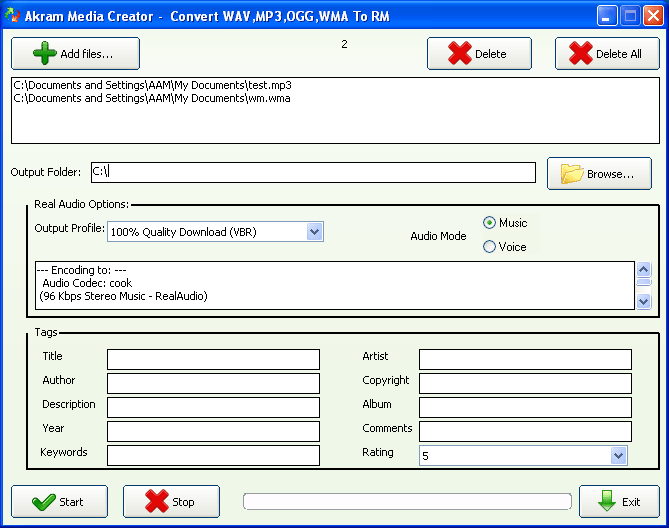Click the '96 Kbps Stereo Music' line
This screenshot has width=669, height=528.
click(123, 296)
